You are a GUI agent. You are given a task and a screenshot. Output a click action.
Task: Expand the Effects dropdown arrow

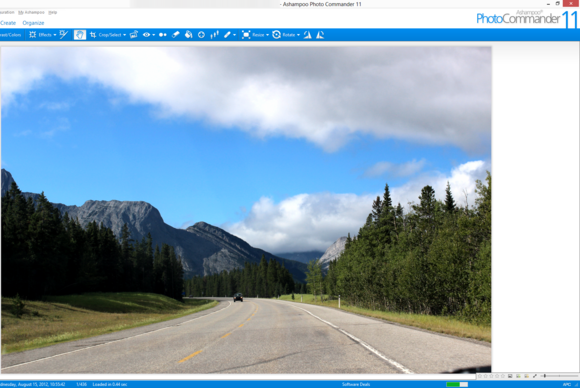pyautogui.click(x=55, y=35)
